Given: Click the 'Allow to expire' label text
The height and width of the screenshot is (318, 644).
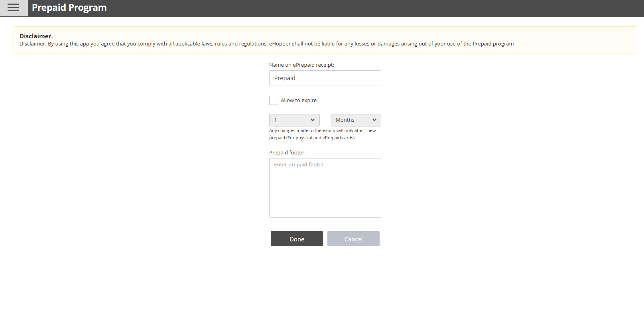Looking at the screenshot, I should (x=298, y=101).
